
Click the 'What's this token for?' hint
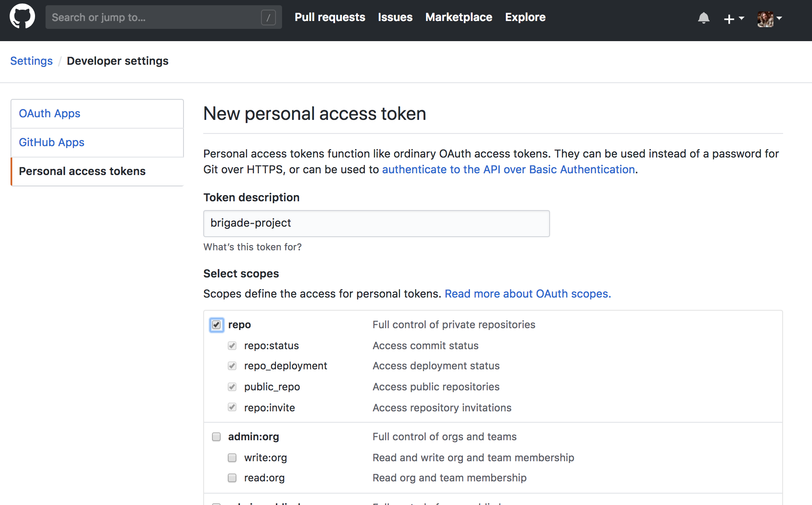click(x=253, y=247)
